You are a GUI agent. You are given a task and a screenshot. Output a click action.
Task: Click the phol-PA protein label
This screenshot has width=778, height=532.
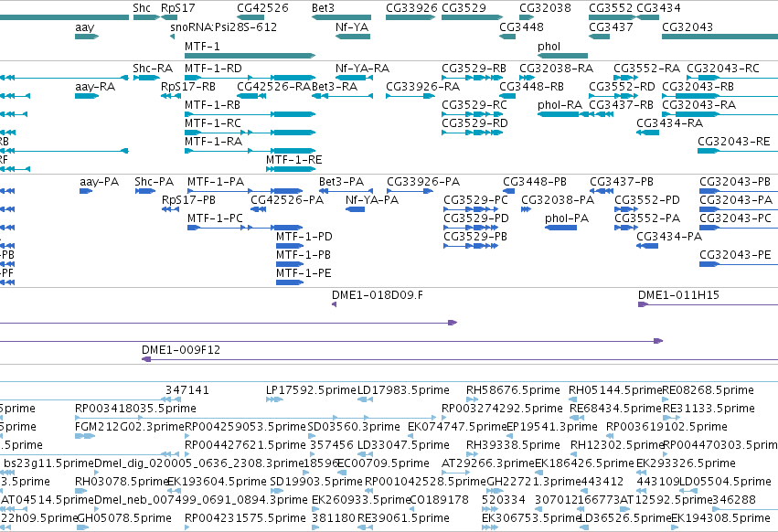click(567, 218)
